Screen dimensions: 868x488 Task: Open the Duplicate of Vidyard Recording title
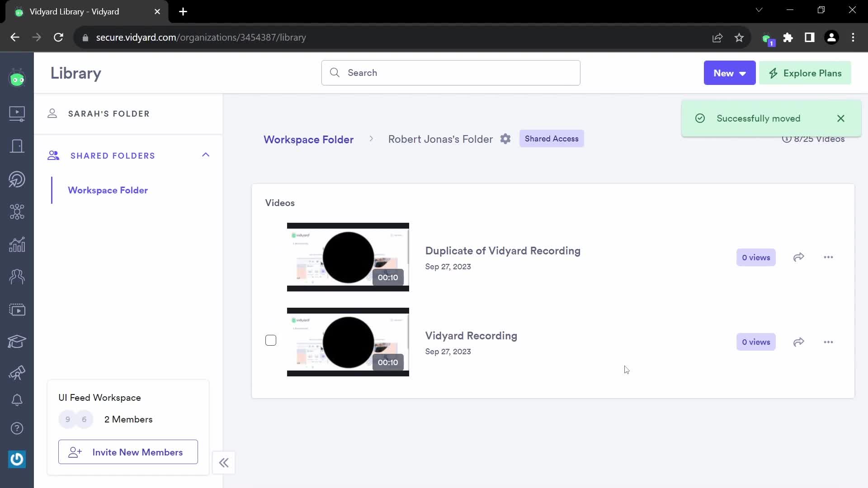point(503,251)
